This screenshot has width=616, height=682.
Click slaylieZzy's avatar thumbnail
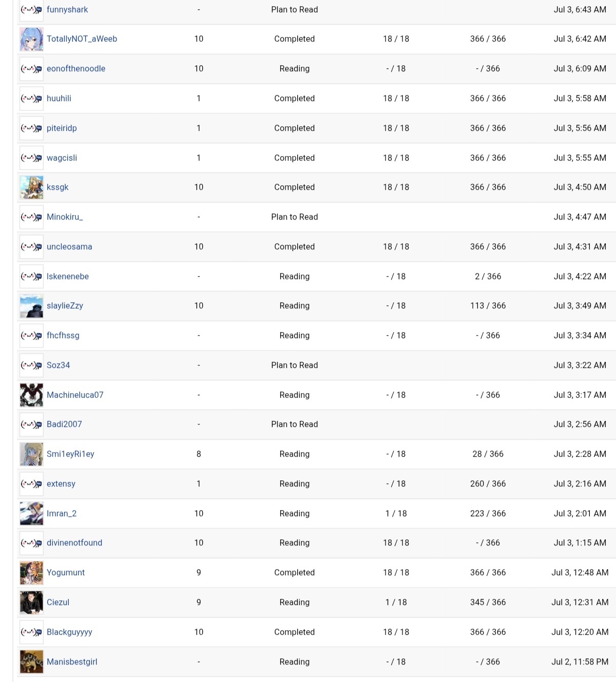pos(31,306)
